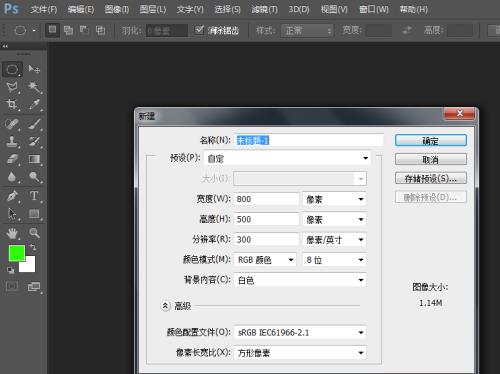The image size is (500, 374).
Task: Toggle Quick Mask mode
Action: point(12,286)
